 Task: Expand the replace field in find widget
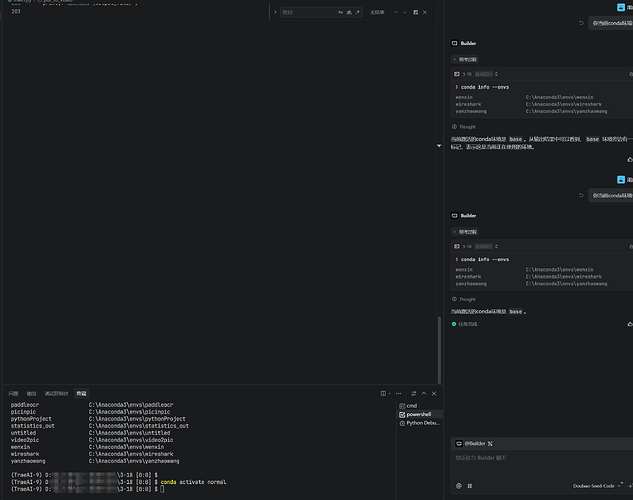(275, 13)
